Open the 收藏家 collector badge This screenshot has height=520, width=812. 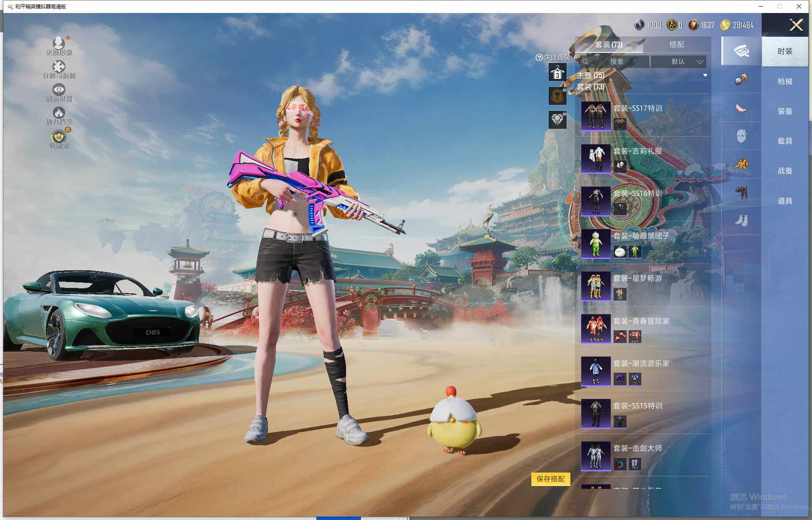click(59, 137)
